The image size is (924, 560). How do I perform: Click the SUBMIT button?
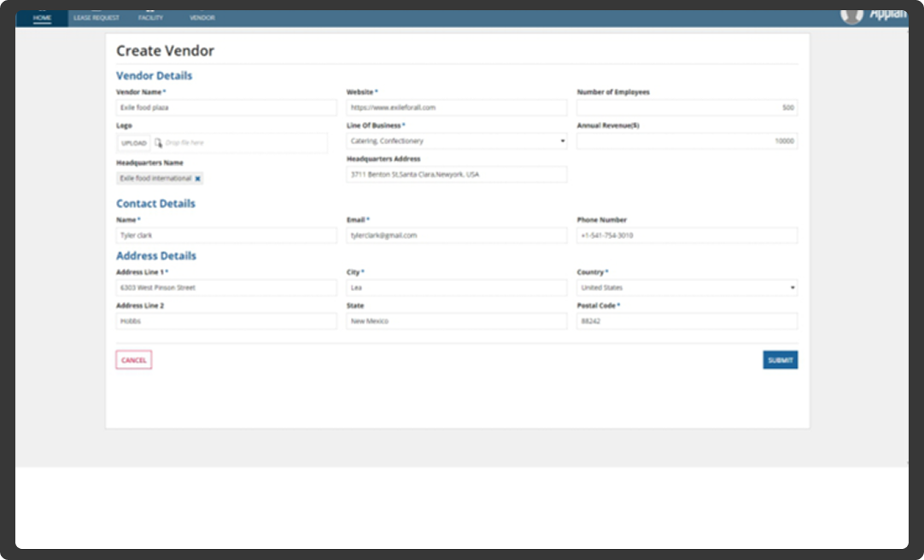(780, 359)
